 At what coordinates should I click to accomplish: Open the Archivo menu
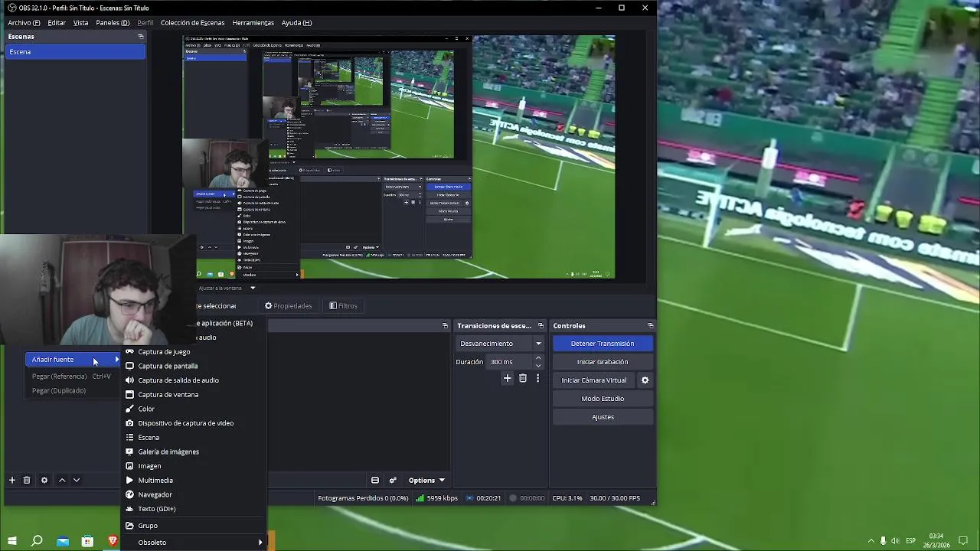24,23
